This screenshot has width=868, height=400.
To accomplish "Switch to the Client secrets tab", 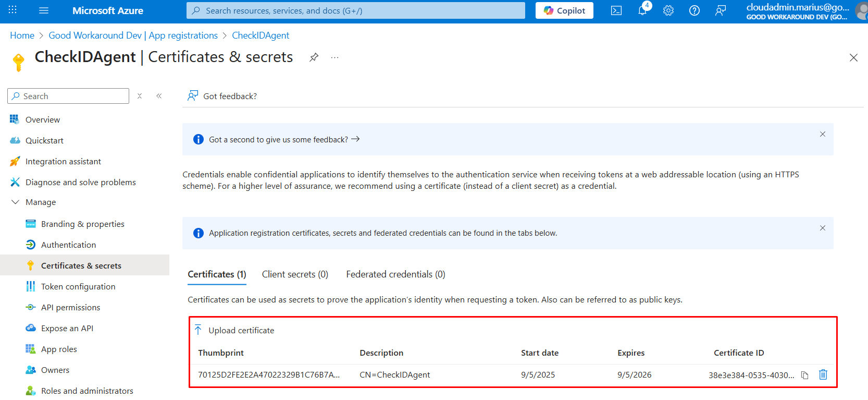I will click(x=295, y=274).
